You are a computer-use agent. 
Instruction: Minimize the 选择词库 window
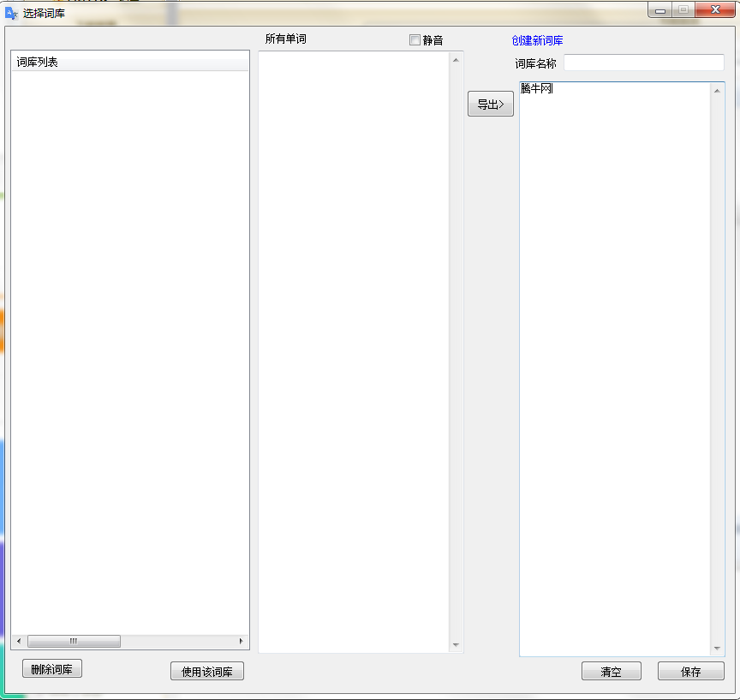[x=659, y=10]
